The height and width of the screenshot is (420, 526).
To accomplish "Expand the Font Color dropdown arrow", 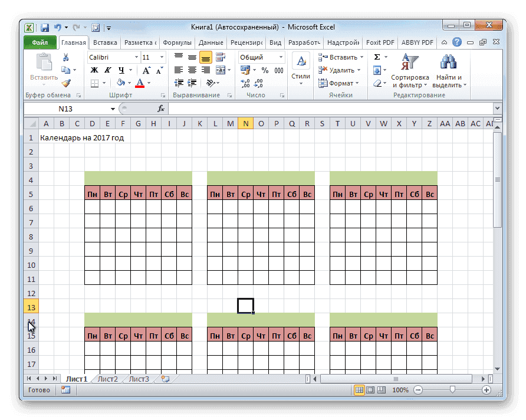I will click(x=149, y=83).
